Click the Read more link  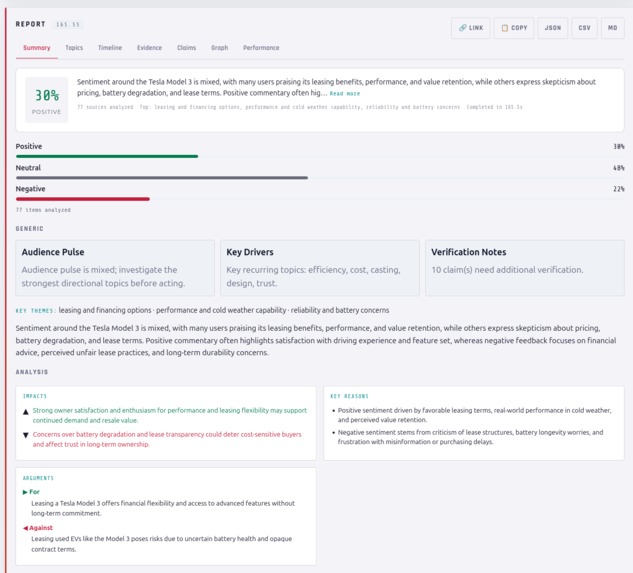tap(345, 93)
